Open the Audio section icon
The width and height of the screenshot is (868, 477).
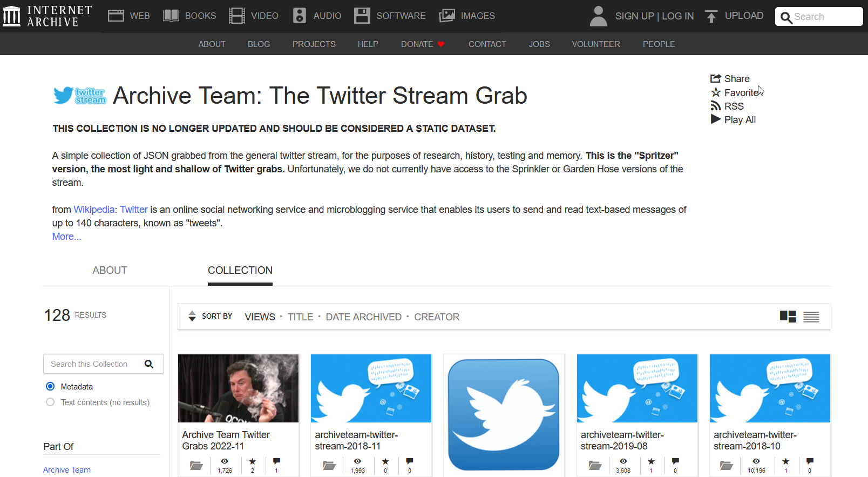click(x=300, y=16)
